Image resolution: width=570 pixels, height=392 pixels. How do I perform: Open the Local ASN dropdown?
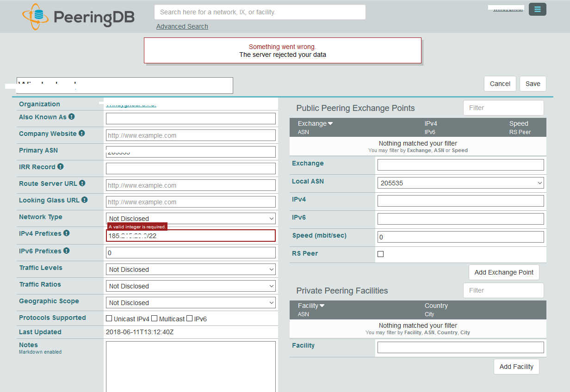pos(461,183)
